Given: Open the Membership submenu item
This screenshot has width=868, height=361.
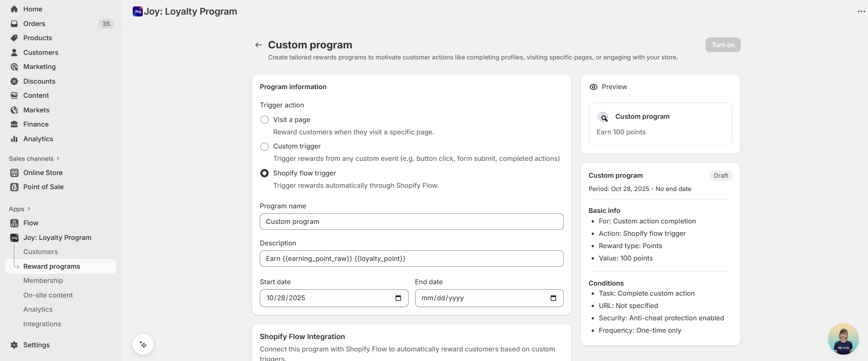Looking at the screenshot, I should pyautogui.click(x=43, y=281).
